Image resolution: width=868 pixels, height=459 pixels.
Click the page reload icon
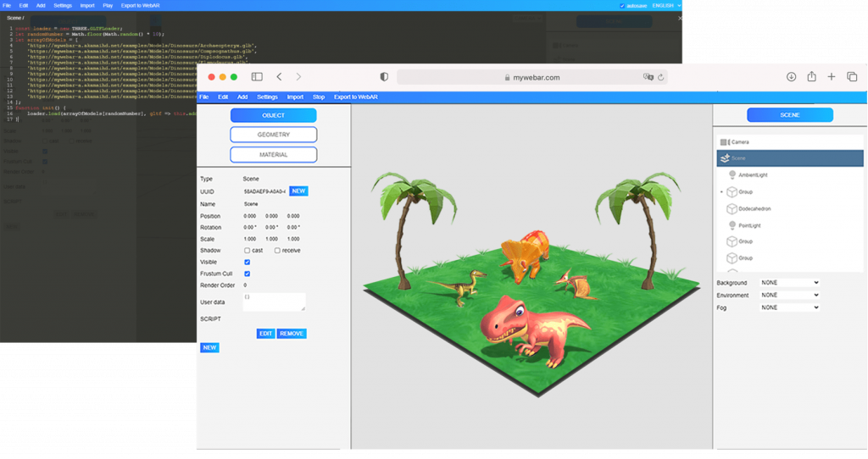[x=660, y=77]
